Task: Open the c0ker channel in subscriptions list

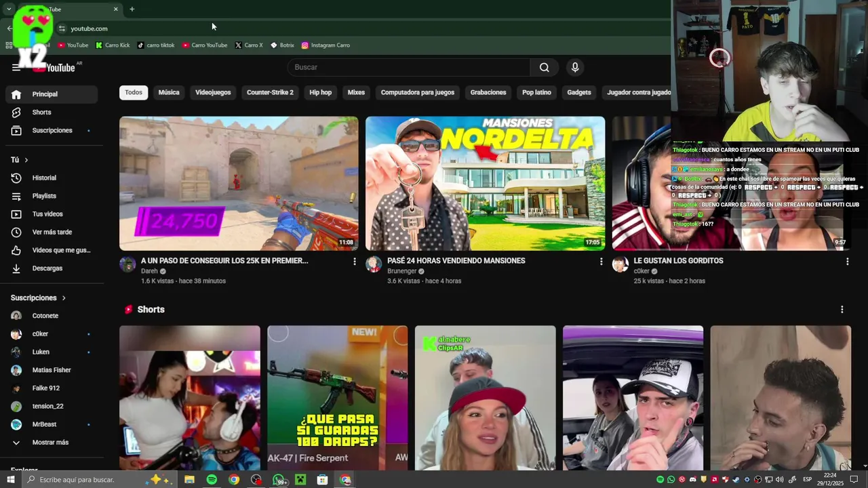Action: tap(52, 334)
